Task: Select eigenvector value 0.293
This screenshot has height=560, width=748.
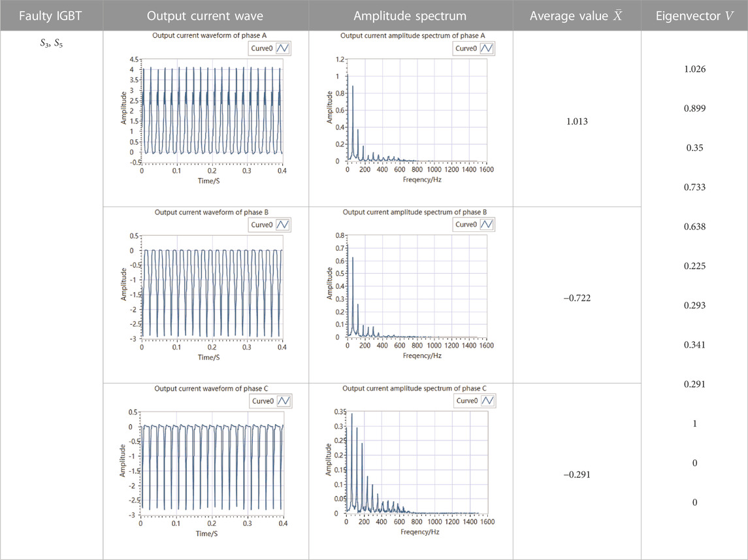Action: coord(694,305)
